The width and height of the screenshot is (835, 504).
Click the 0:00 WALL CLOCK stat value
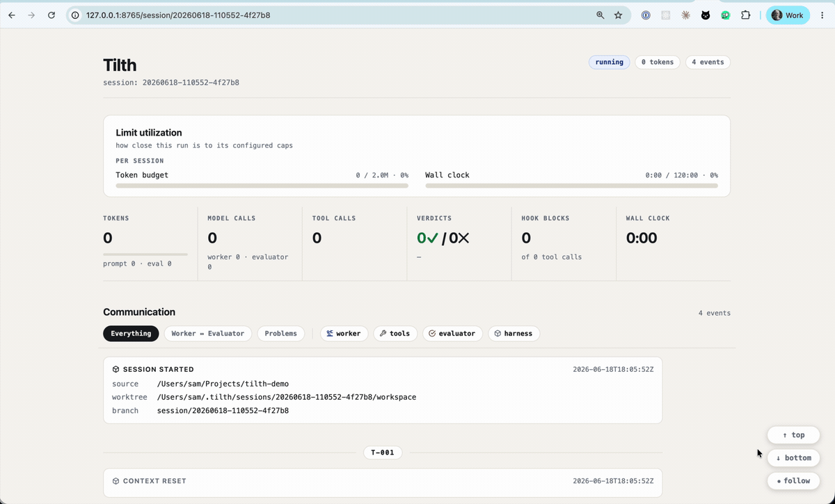pyautogui.click(x=642, y=238)
